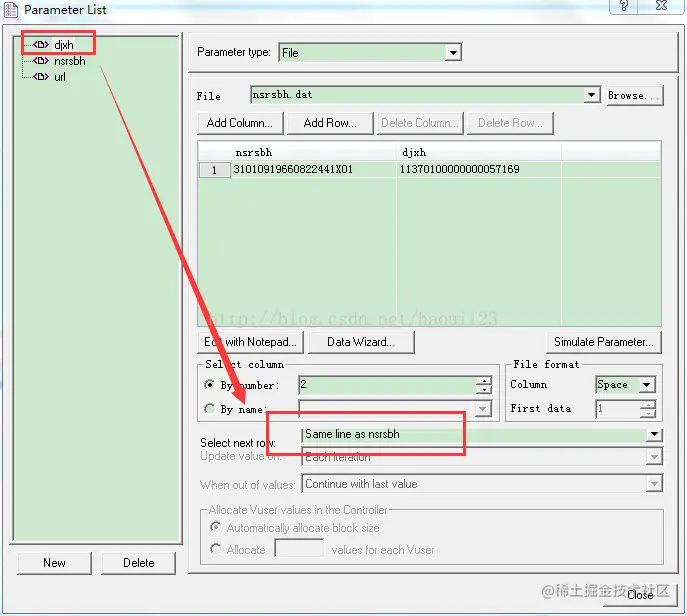Select the djxh parameter in the tree
The image size is (687, 616).
64,45
